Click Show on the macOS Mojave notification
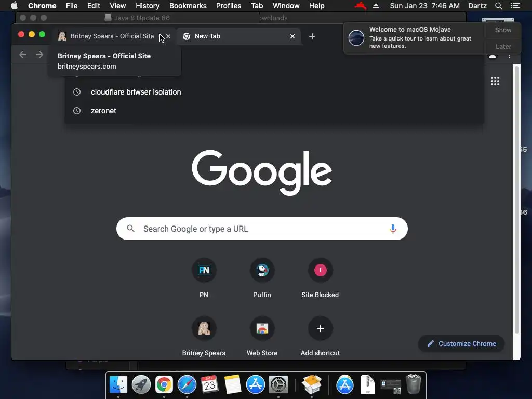The image size is (532, 399). 503,30
